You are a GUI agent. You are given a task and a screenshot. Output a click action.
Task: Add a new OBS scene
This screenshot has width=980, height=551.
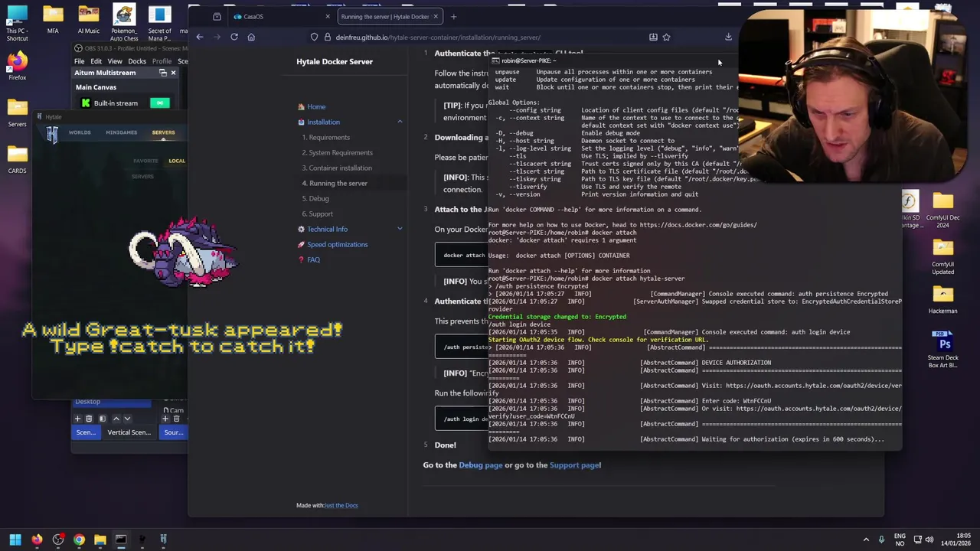click(77, 419)
